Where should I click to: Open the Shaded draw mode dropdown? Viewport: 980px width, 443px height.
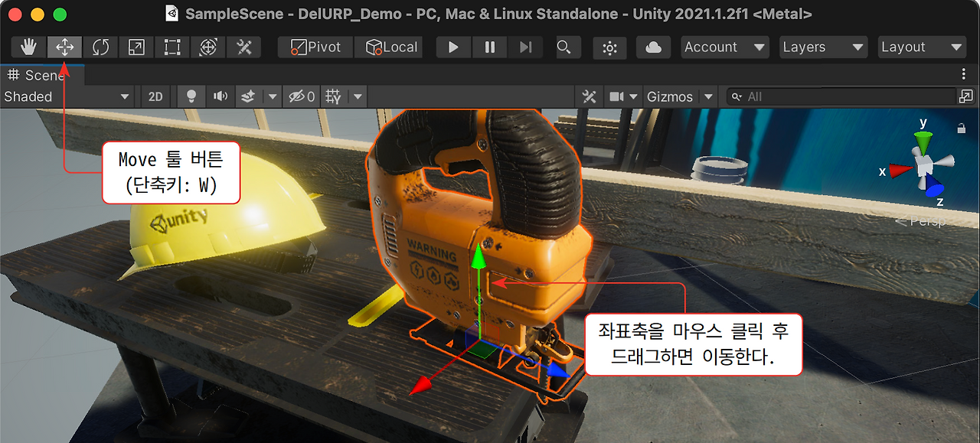(67, 96)
